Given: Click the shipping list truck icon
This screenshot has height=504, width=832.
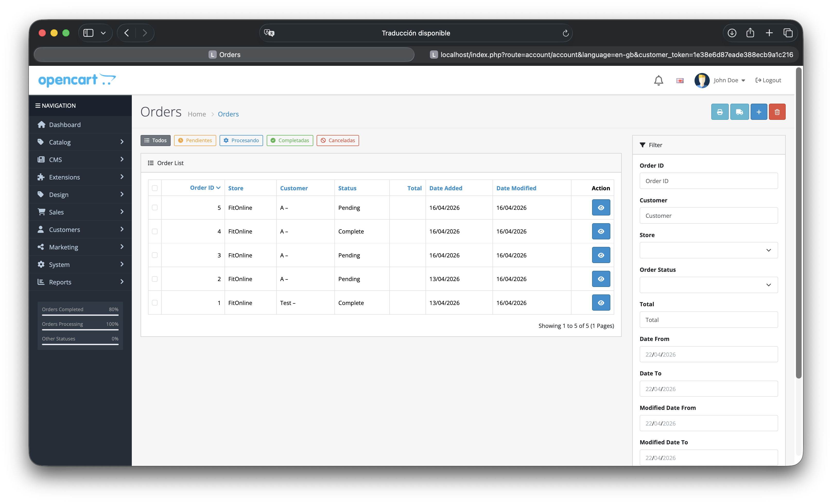Looking at the screenshot, I should (x=740, y=112).
